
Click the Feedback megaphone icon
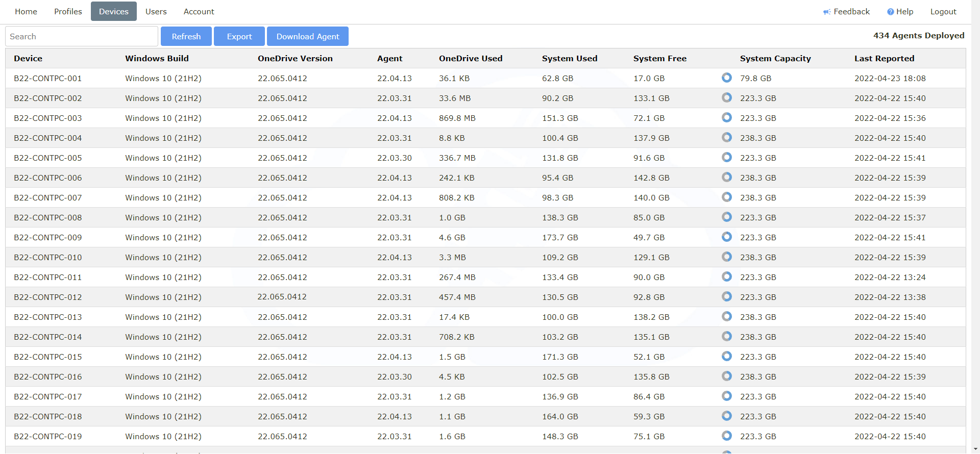[x=827, y=12]
